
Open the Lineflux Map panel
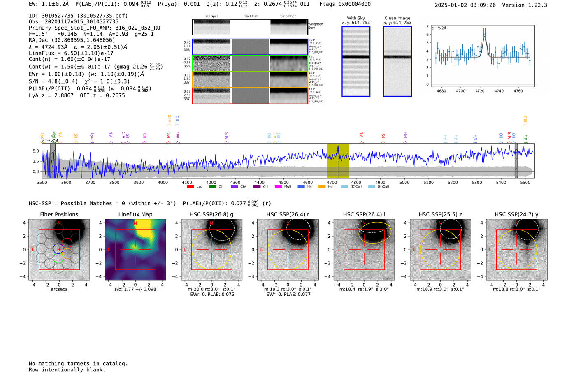[x=135, y=250]
